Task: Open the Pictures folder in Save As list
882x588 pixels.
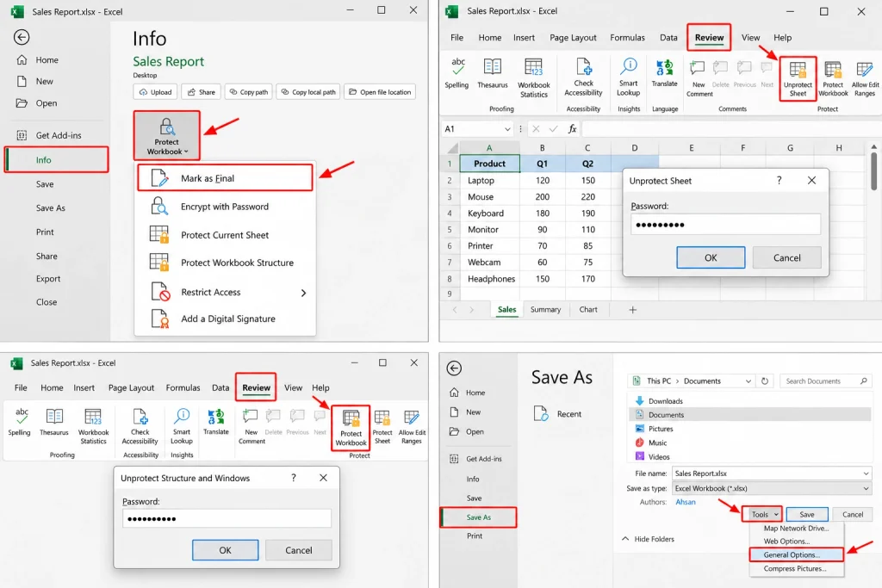Action: coord(661,429)
